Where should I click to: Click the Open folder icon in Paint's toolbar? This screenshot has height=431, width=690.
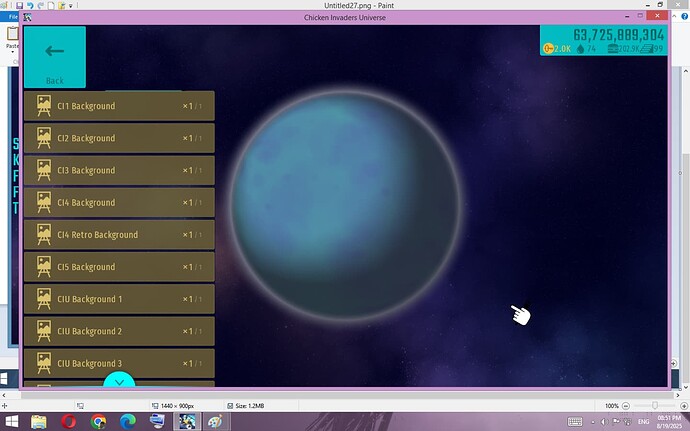point(62,5)
